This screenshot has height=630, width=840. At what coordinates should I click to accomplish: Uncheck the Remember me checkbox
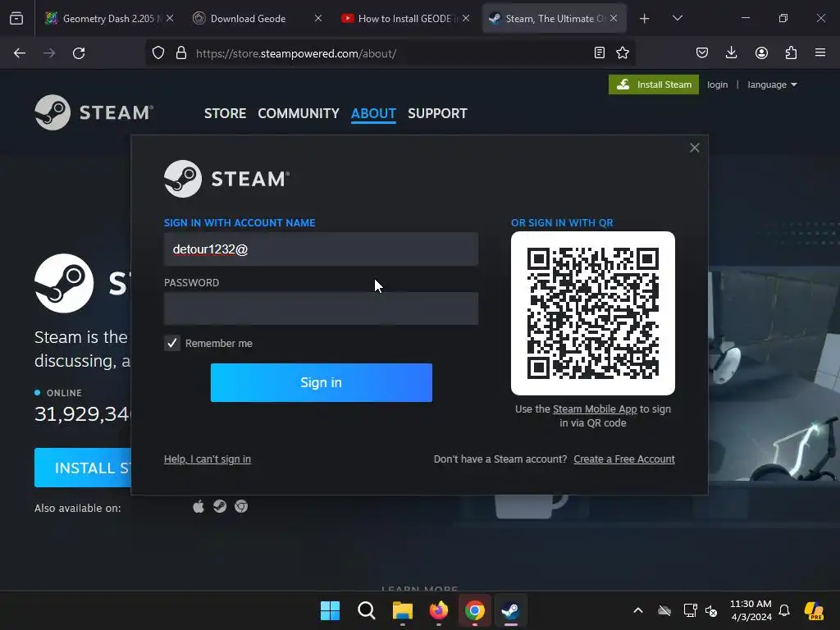pyautogui.click(x=172, y=343)
